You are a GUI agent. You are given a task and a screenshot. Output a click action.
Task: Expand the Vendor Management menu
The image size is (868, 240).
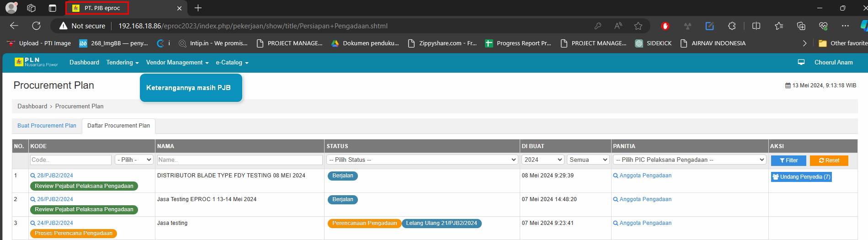pyautogui.click(x=177, y=63)
